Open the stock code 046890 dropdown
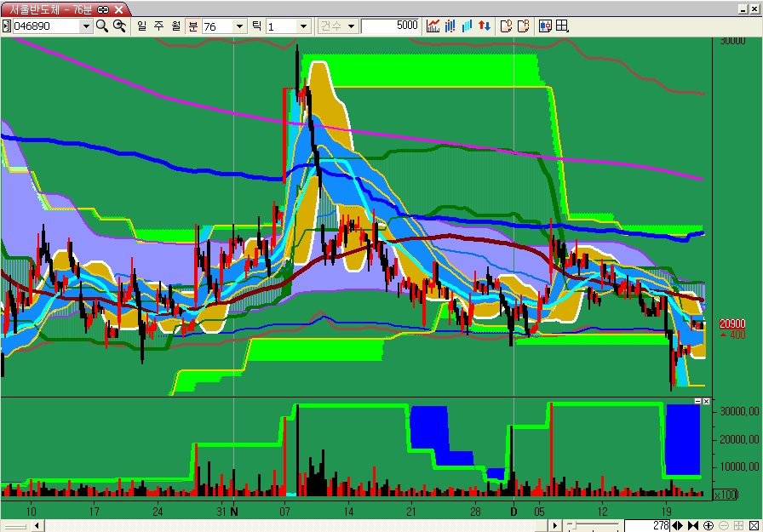This screenshot has height=532, width=763. [x=85, y=26]
